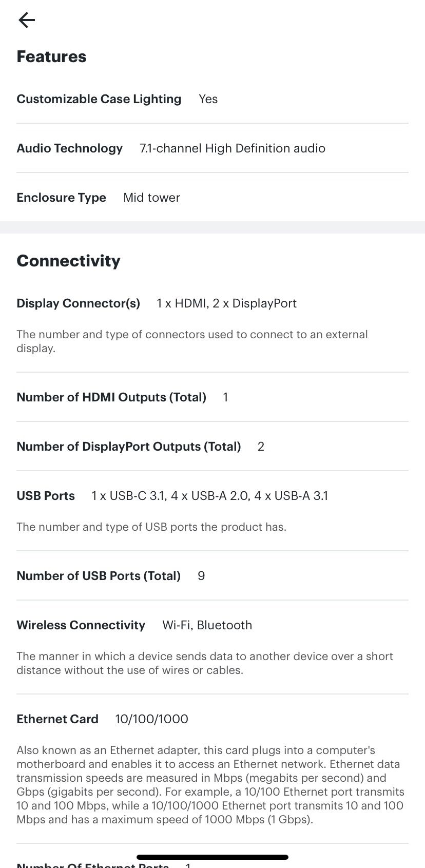The height and width of the screenshot is (868, 425).
Task: Tap the USB Ports specification label
Action: pyautogui.click(x=45, y=496)
